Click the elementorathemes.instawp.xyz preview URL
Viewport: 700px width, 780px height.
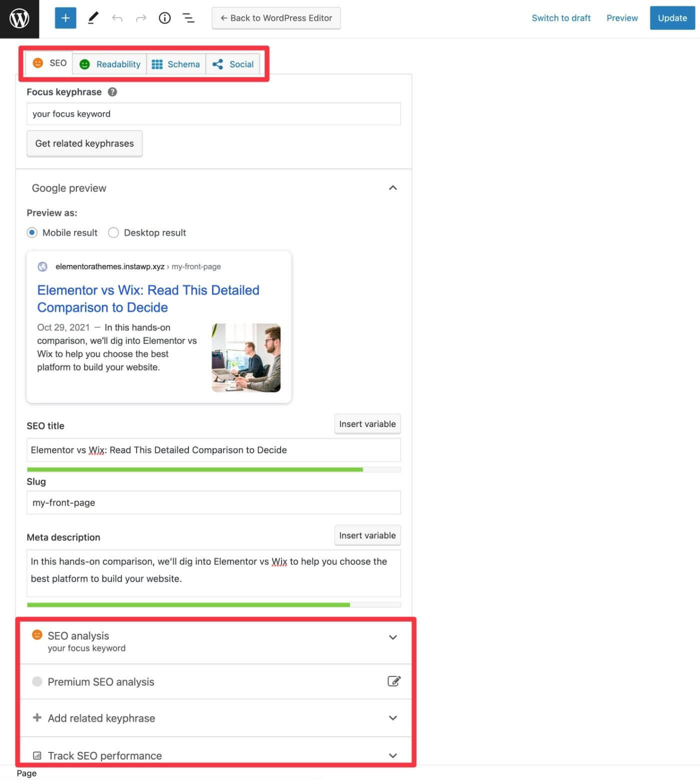pos(110,266)
